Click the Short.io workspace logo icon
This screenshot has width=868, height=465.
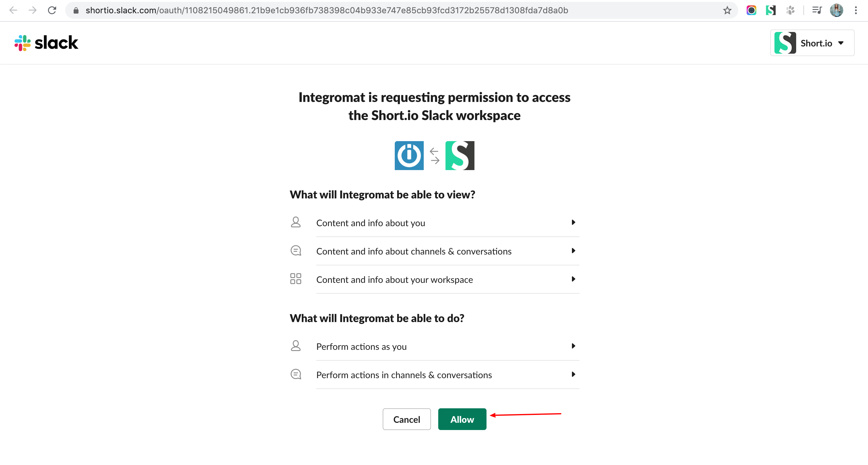pos(460,156)
